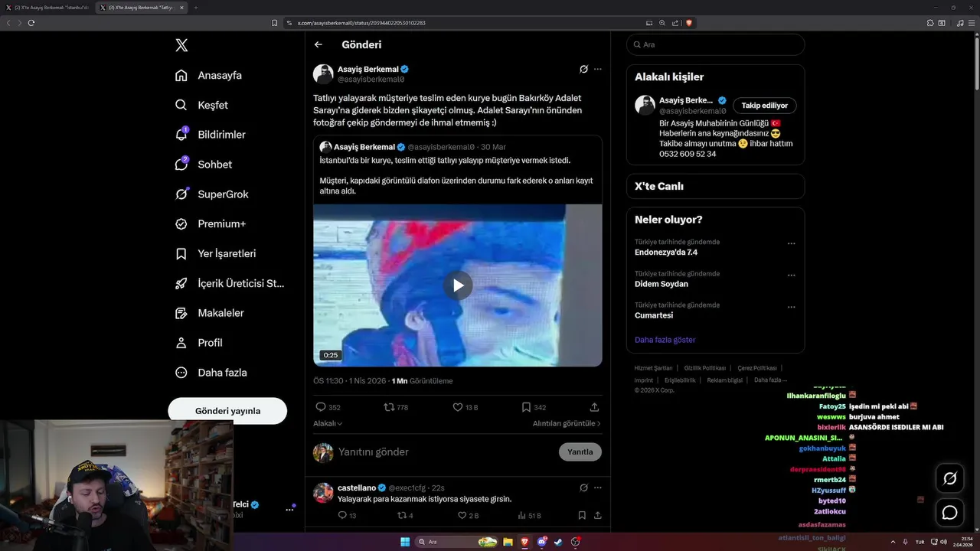Viewport: 980px width, 551px height.
Task: Open Discord from taskbar
Action: click(541, 542)
